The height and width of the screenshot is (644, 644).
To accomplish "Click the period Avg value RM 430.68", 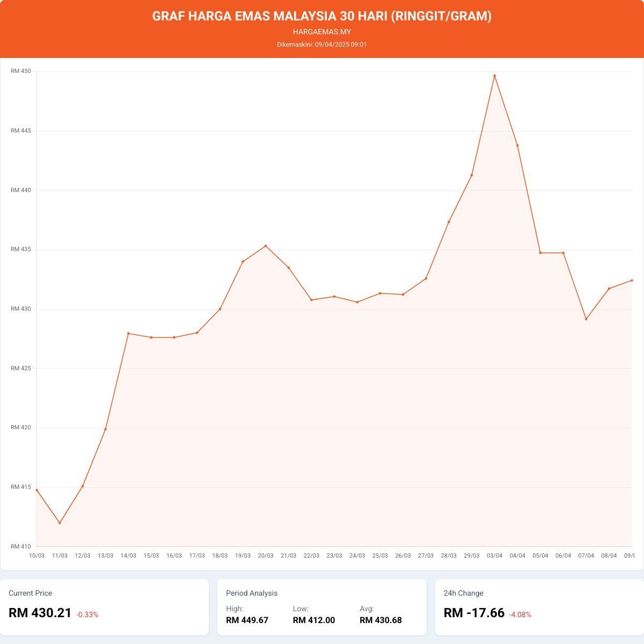I will coord(380,620).
